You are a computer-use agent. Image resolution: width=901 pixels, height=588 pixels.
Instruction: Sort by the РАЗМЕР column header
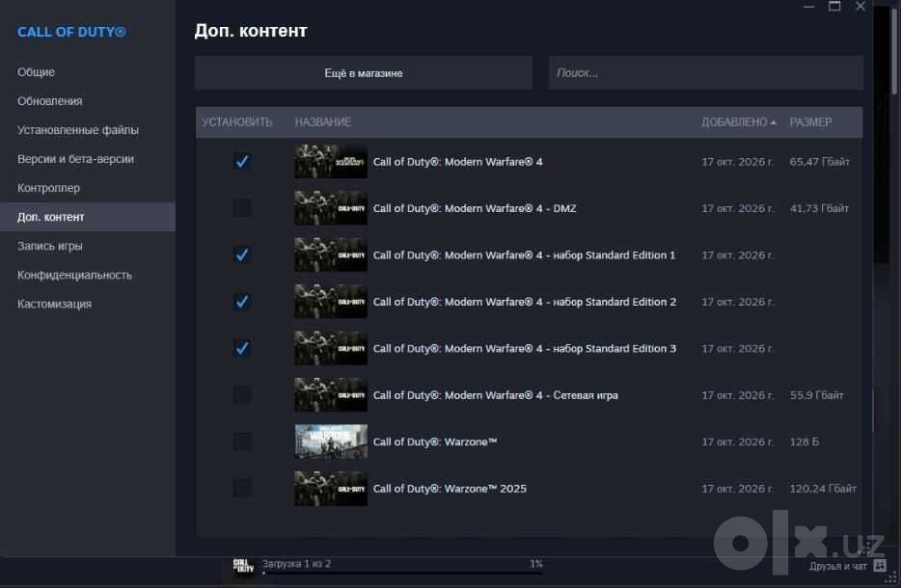pos(810,121)
